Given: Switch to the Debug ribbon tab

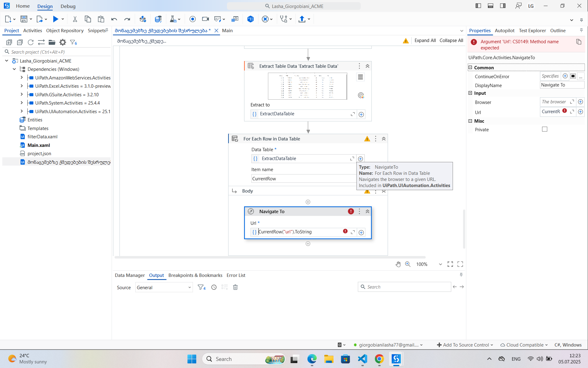Looking at the screenshot, I should tap(68, 6).
